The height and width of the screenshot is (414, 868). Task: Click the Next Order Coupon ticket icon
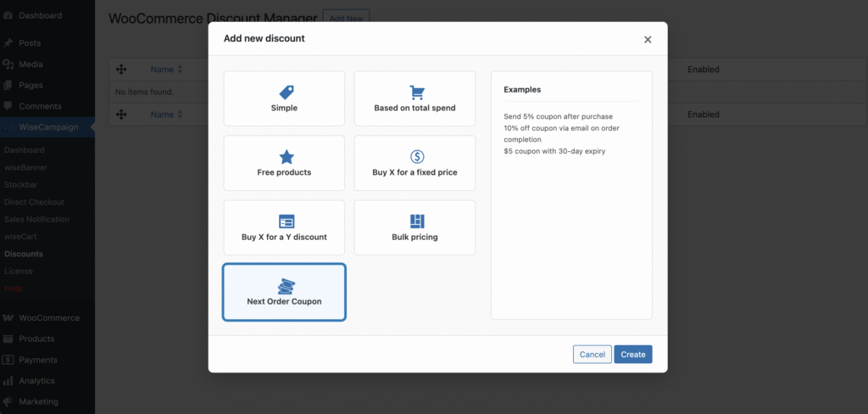pyautogui.click(x=285, y=287)
